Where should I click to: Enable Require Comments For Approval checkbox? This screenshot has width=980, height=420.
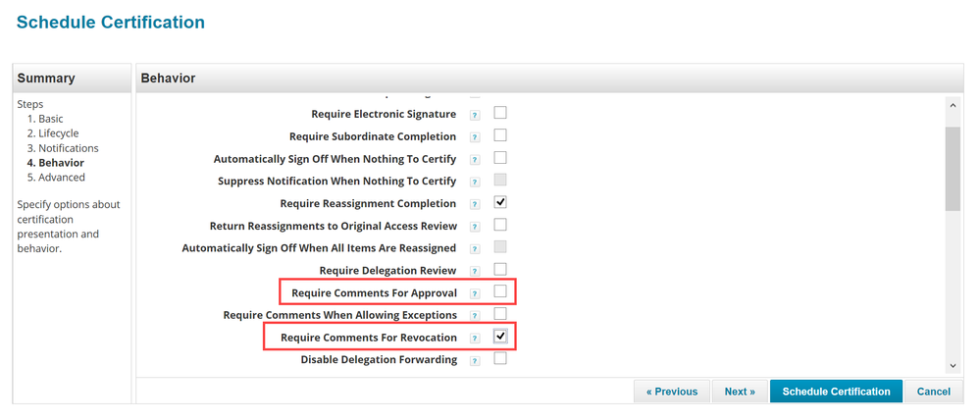(x=500, y=291)
